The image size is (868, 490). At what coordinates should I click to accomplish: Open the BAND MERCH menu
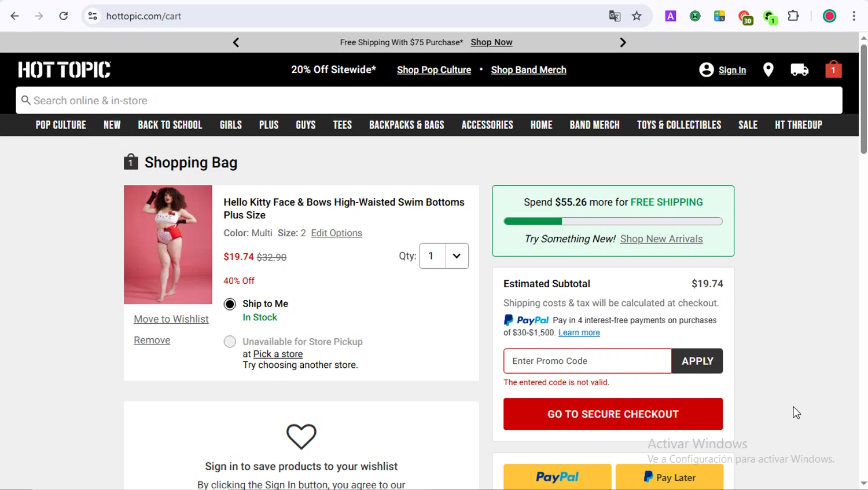click(x=594, y=125)
